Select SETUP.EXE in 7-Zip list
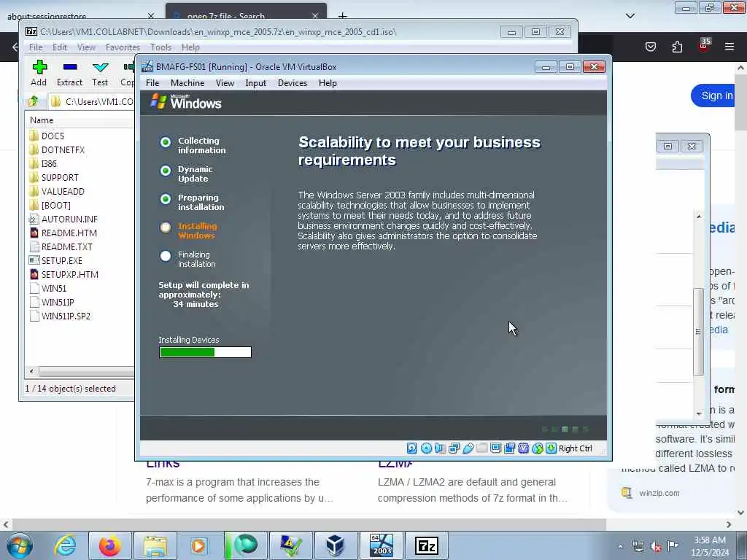The height and width of the screenshot is (560, 747). 62,261
